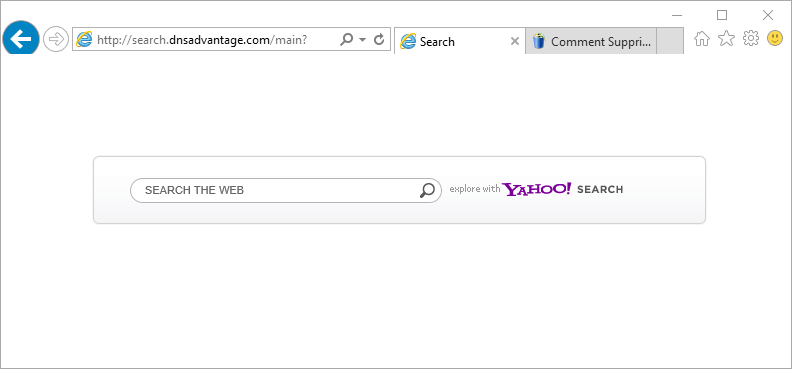792x369 pixels.
Task: Click the SEARCH THE WEB input field
Action: point(286,190)
